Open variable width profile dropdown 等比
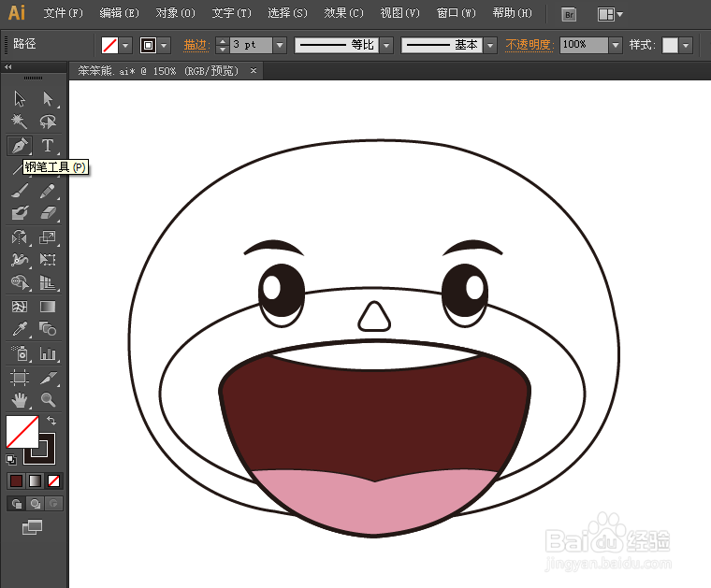The width and height of the screenshot is (711, 588). pos(386,45)
